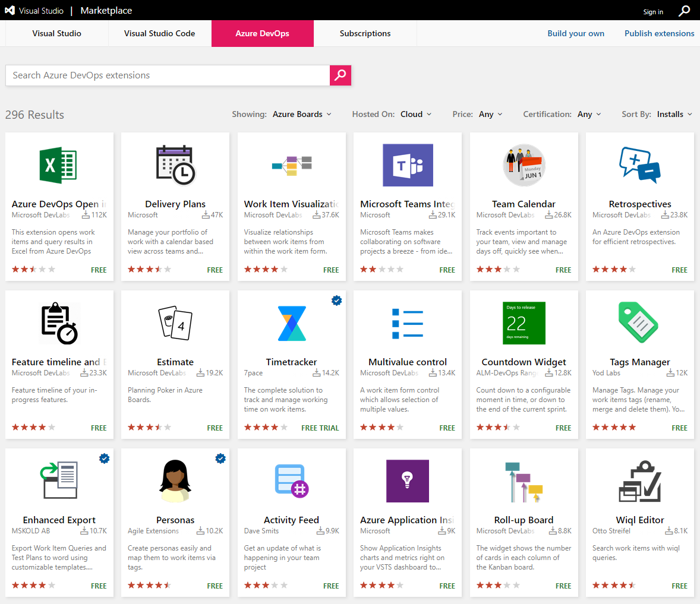Open the Publish extensions link
The image size is (700, 604).
(x=660, y=33)
